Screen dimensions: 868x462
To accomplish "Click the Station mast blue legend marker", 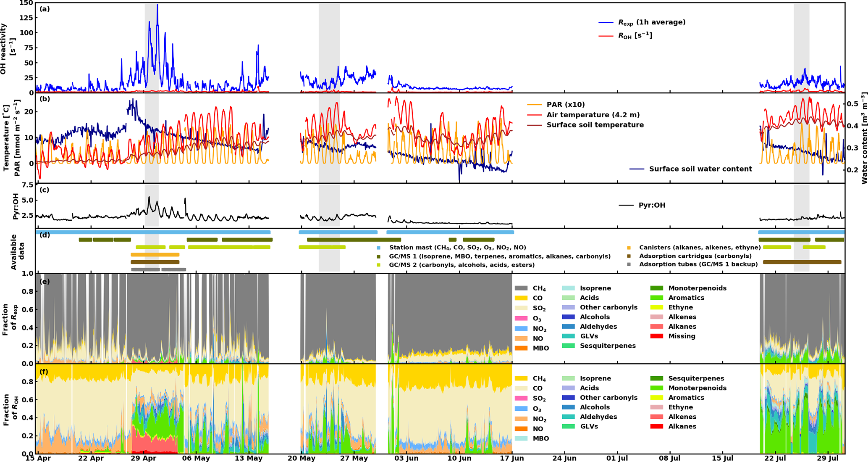I will click(378, 248).
